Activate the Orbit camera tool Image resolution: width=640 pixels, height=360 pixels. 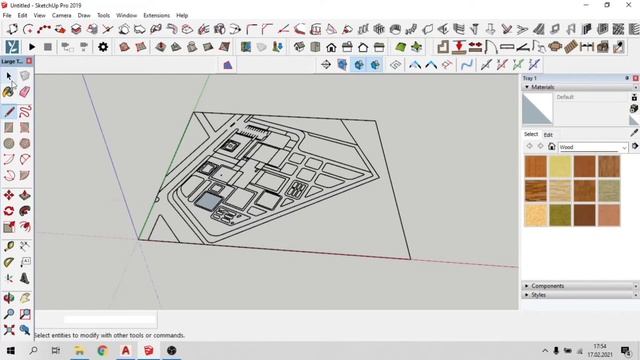9,298
